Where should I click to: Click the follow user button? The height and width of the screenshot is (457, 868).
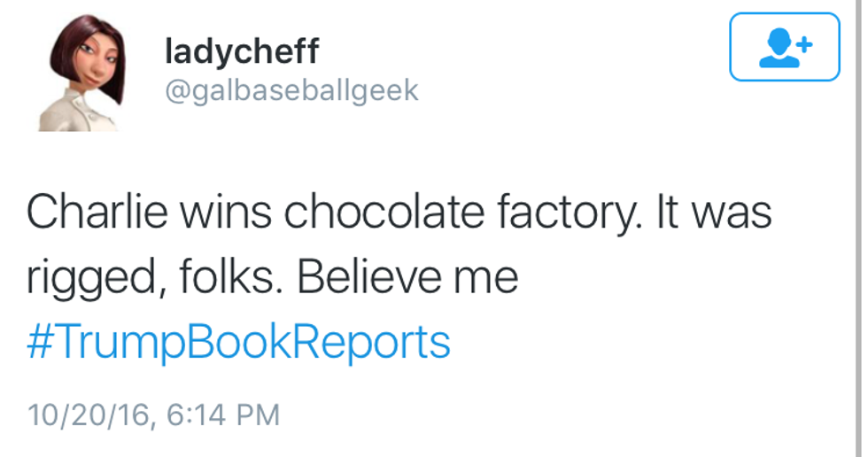pos(784,47)
